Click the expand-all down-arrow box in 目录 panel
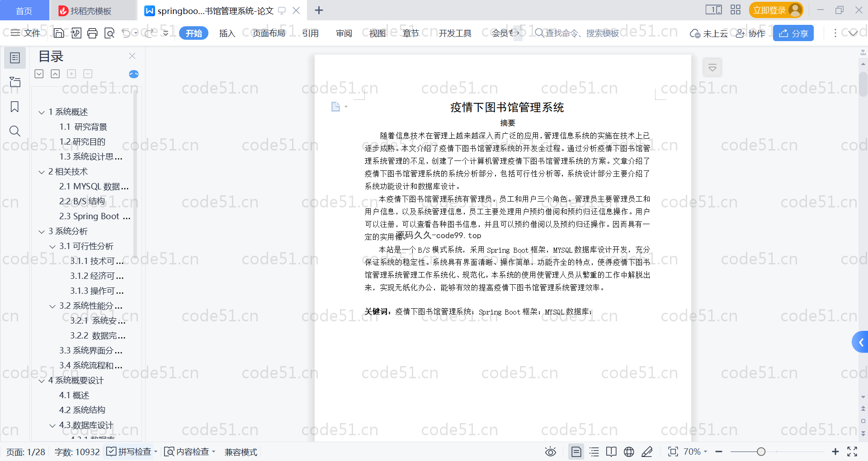The width and height of the screenshot is (868, 461). [39, 74]
